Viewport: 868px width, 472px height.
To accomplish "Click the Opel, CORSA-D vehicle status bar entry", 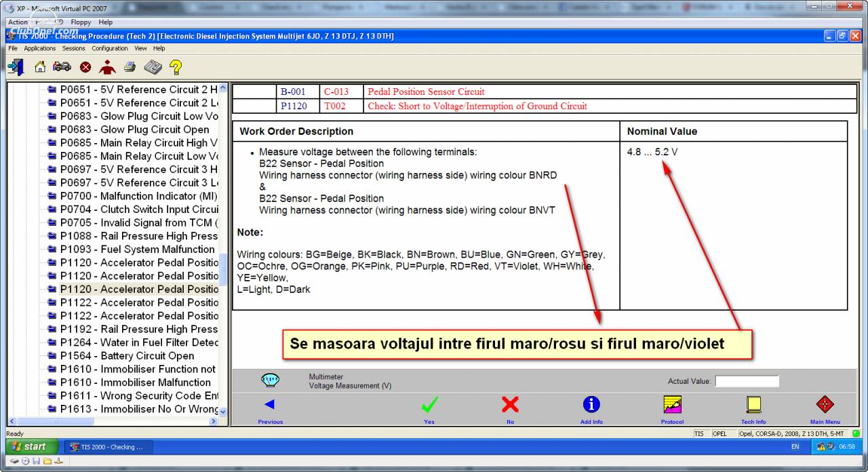I will pos(791,433).
